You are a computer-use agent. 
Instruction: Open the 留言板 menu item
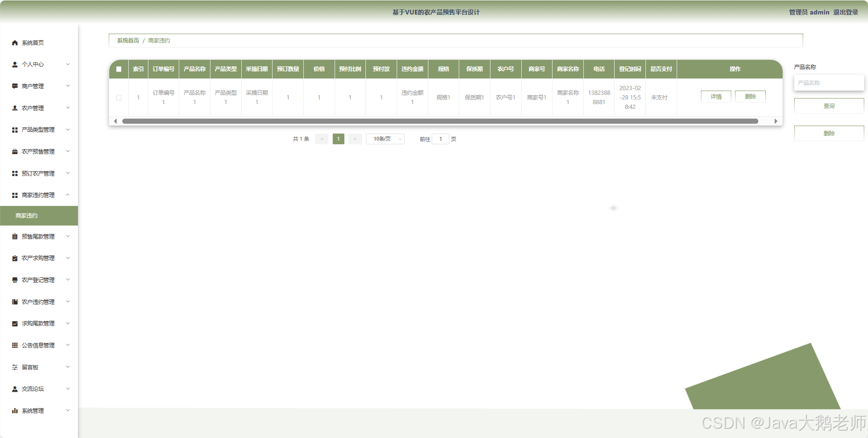click(x=39, y=367)
